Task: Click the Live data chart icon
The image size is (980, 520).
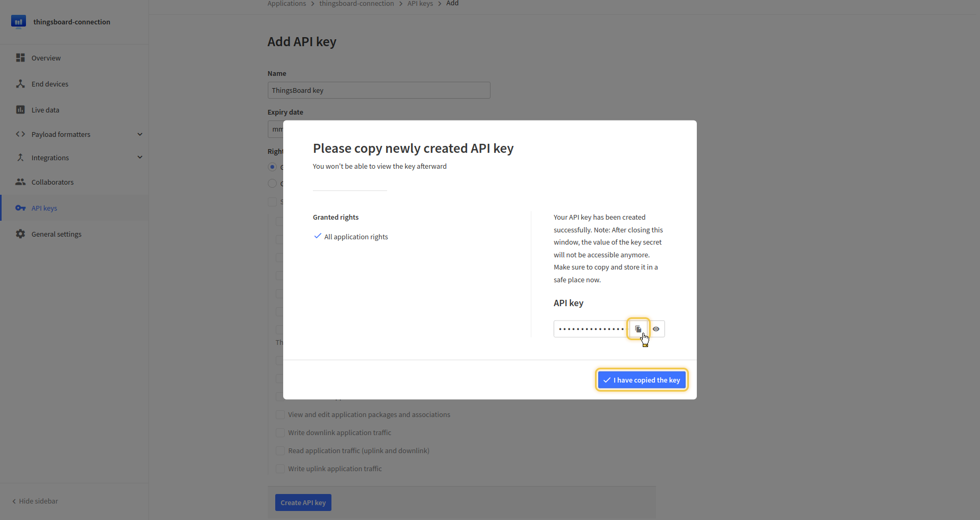Action: pos(21,110)
